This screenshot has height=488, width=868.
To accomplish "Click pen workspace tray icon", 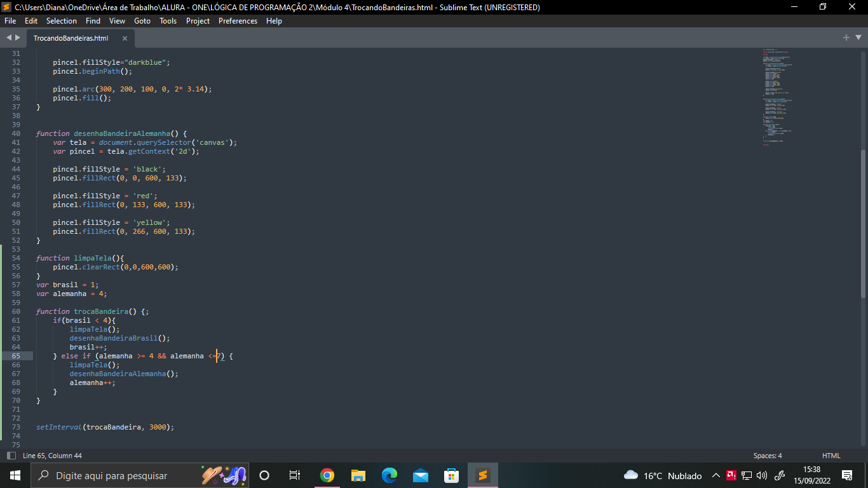I will click(x=780, y=475).
